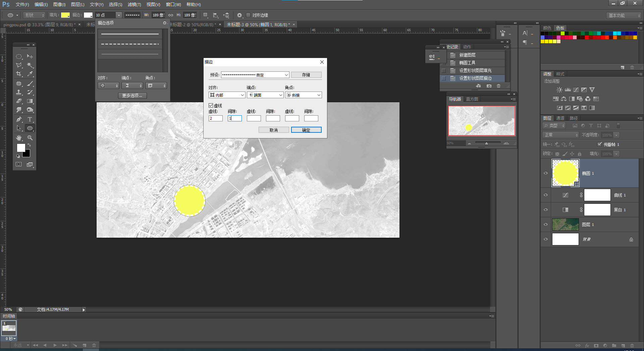The width and height of the screenshot is (644, 351).
Task: Open the 端点 cap dropdown in dialog
Action: point(265,95)
